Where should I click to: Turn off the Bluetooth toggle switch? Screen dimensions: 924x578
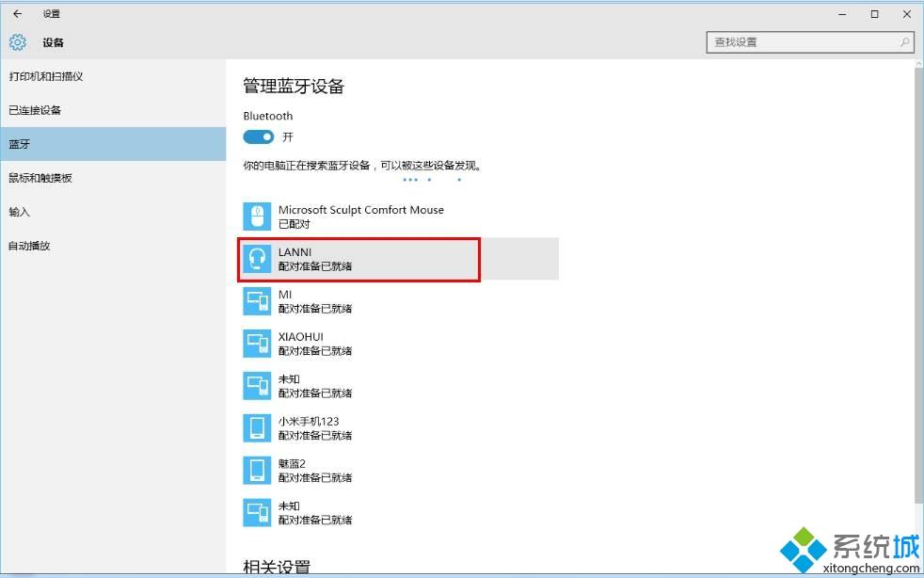click(x=258, y=136)
